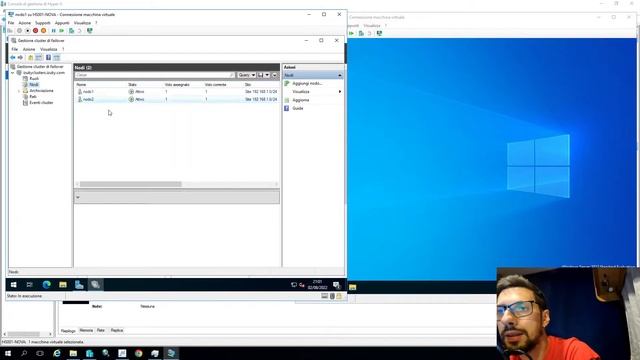Select Ruoli in the cluster tree
This screenshot has width=640, height=360.
tap(34, 78)
